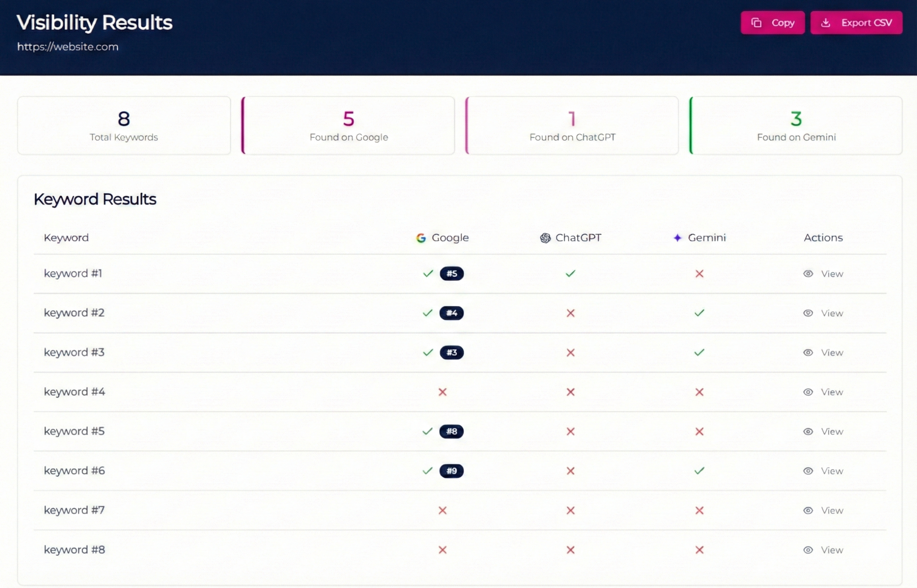917x588 pixels.
Task: Click the green check for keyword #2 under Gemini
Action: (699, 313)
